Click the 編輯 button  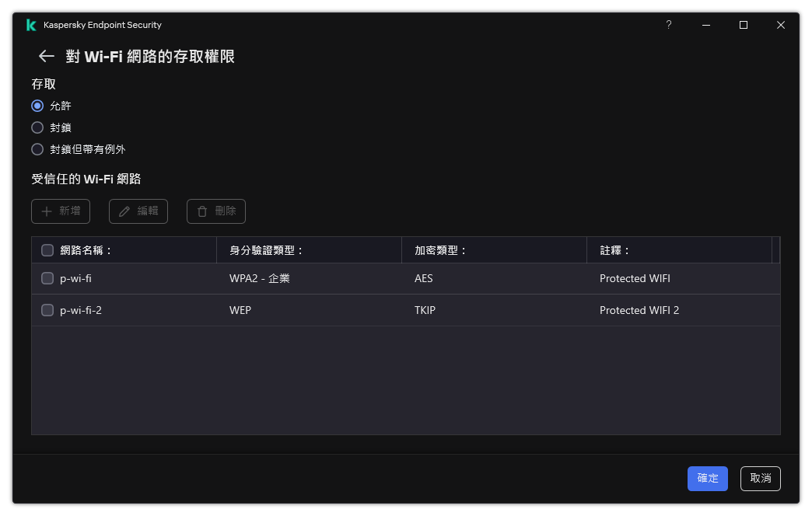pyautogui.click(x=138, y=211)
